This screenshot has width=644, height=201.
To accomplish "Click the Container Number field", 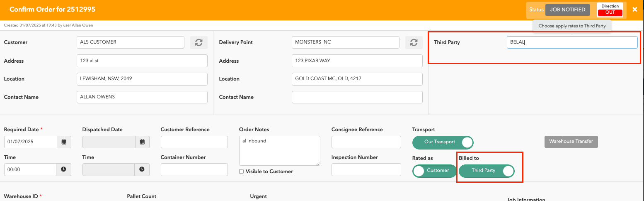I will click(x=194, y=169).
